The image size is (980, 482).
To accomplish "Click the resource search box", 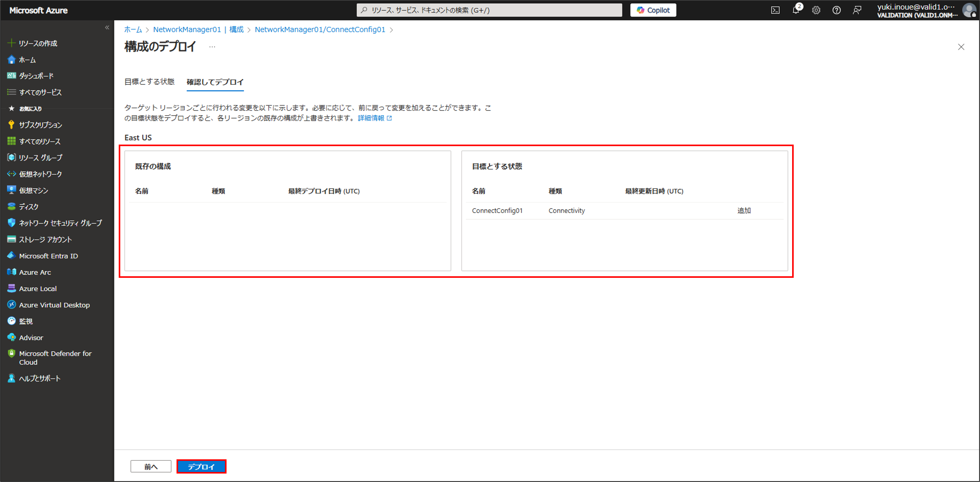I will 489,10.
